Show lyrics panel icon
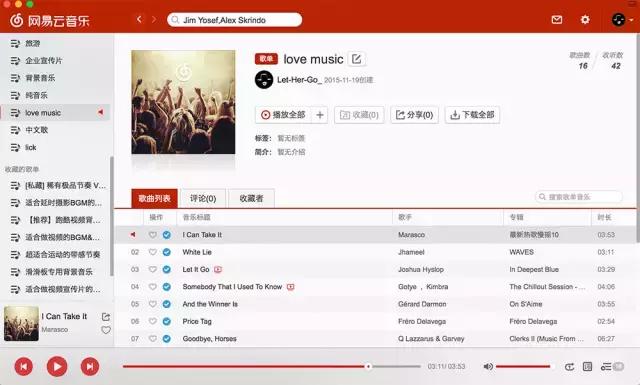 587,366
